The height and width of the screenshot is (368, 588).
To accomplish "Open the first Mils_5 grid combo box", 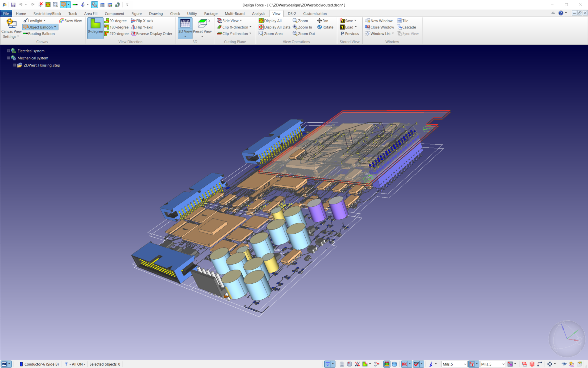I will coord(454,364).
